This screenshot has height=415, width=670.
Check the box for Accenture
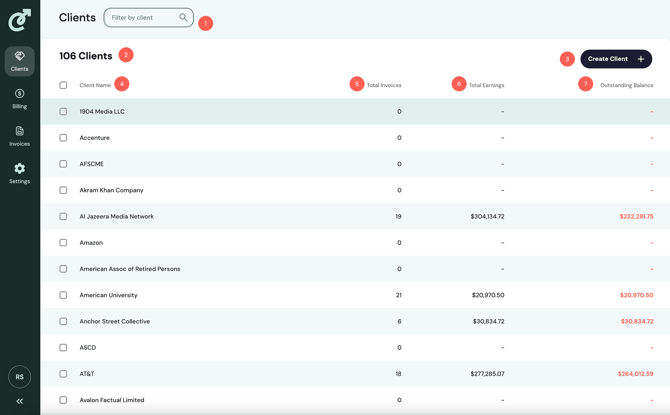click(63, 138)
